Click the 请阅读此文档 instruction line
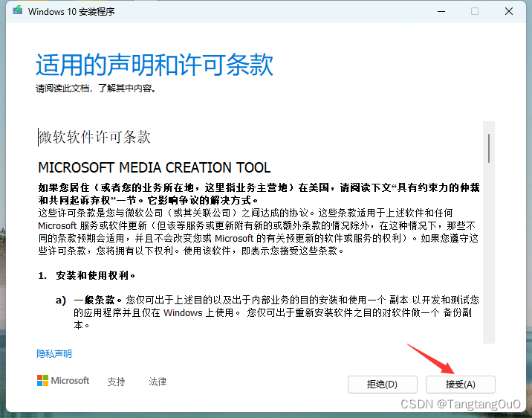Image resolution: width=532 pixels, height=418 pixels. (97, 89)
